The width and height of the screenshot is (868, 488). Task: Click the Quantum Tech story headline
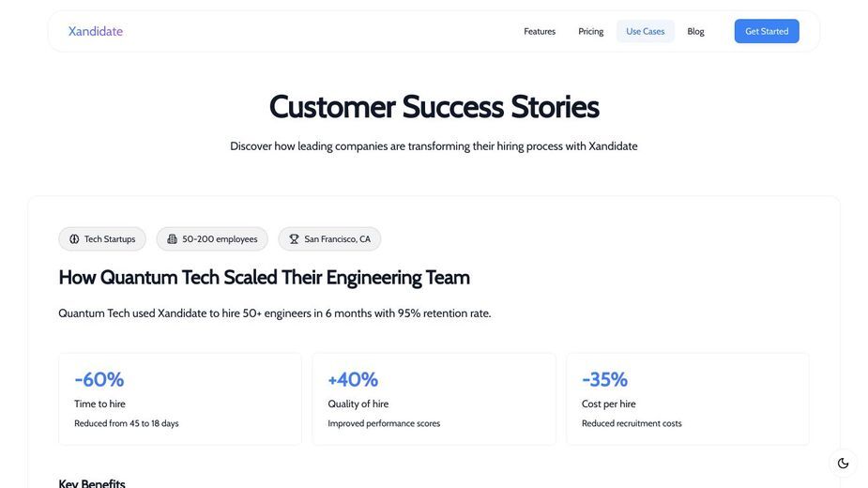(264, 278)
